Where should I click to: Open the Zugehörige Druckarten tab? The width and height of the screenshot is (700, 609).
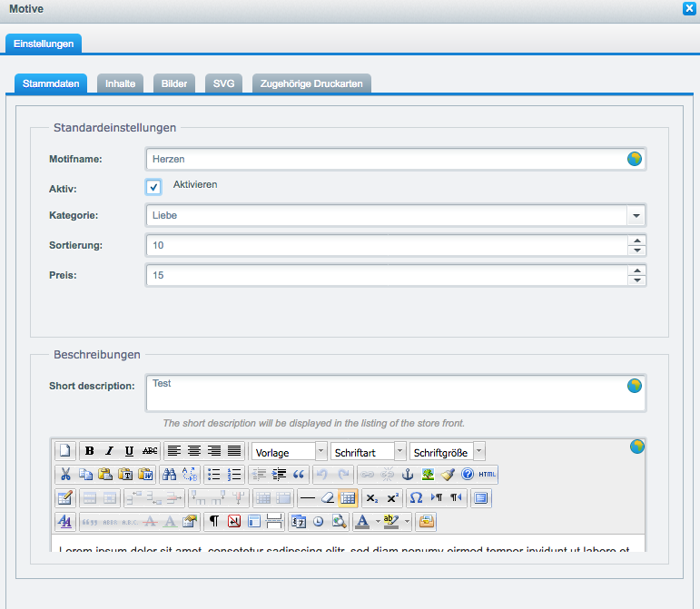coord(311,83)
